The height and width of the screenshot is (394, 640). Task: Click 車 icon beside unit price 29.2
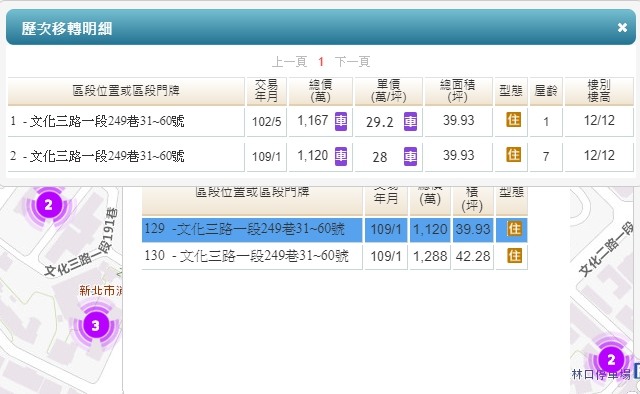pyautogui.click(x=410, y=122)
